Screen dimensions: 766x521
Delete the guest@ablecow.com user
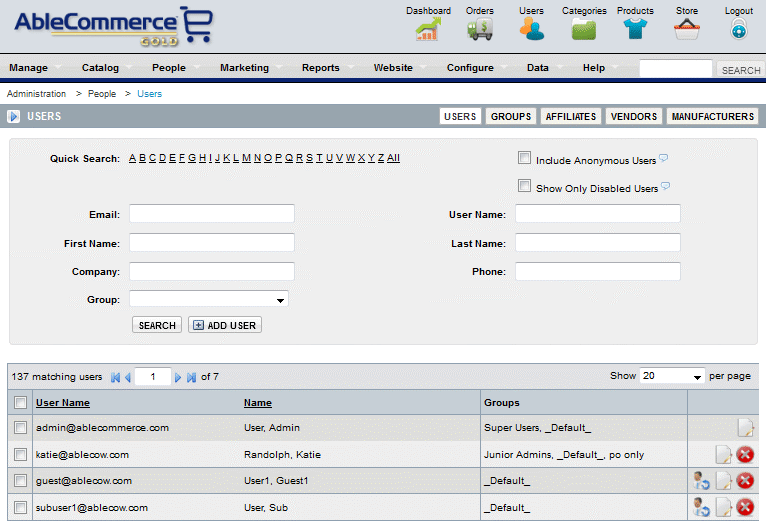click(x=745, y=481)
